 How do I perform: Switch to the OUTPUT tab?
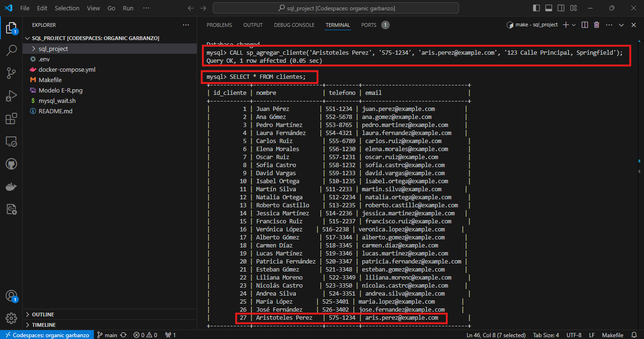(253, 25)
